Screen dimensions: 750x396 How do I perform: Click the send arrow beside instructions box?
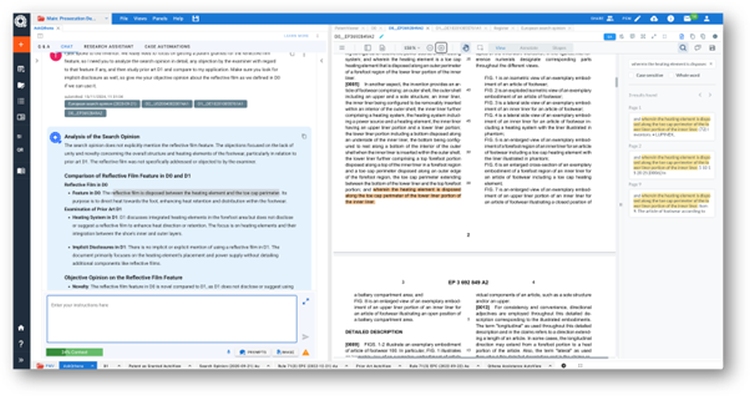pyautogui.click(x=305, y=337)
